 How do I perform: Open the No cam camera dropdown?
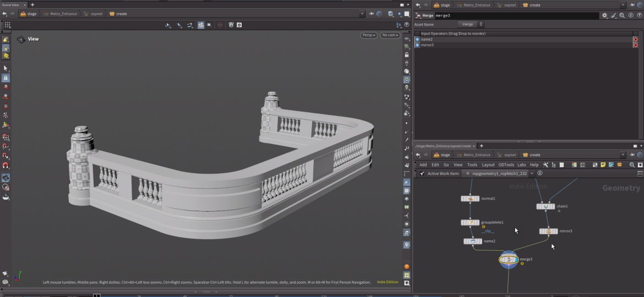coord(390,35)
